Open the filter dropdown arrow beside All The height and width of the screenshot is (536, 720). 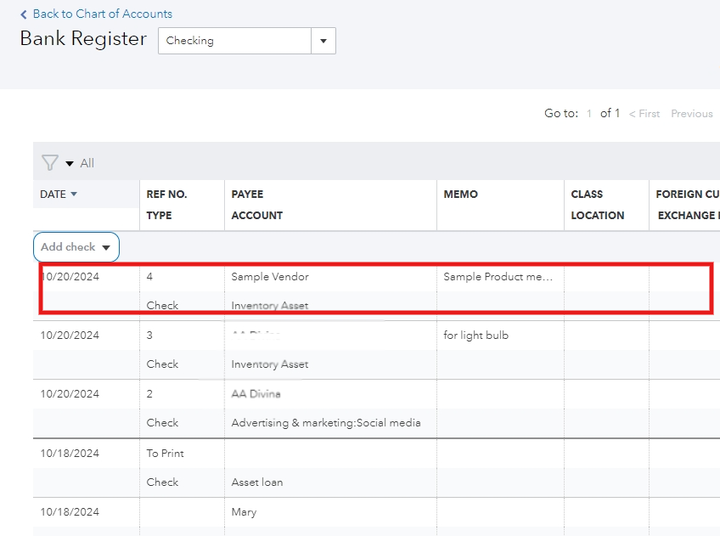click(70, 164)
